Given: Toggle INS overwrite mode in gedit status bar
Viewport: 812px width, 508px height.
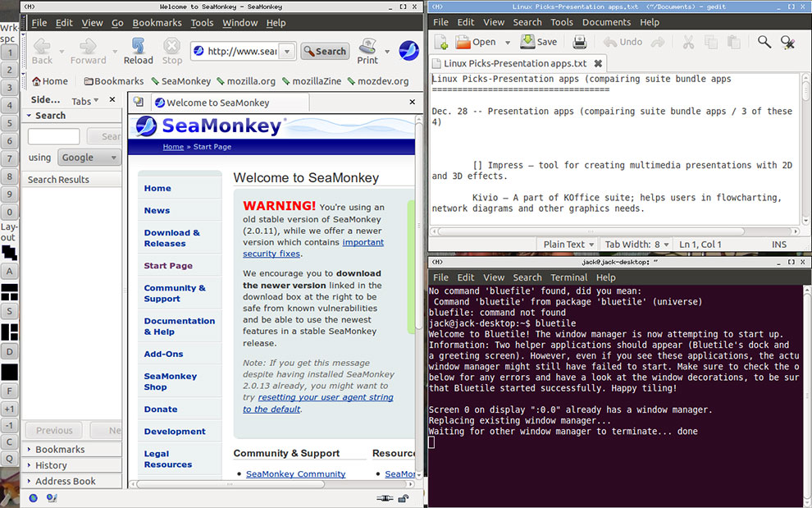Looking at the screenshot, I should 779,244.
